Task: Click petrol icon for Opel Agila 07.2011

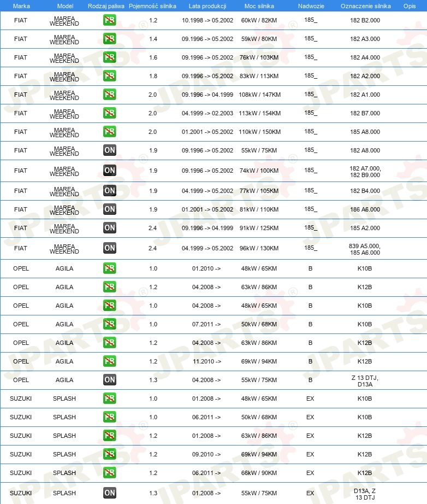Action: click(x=109, y=324)
